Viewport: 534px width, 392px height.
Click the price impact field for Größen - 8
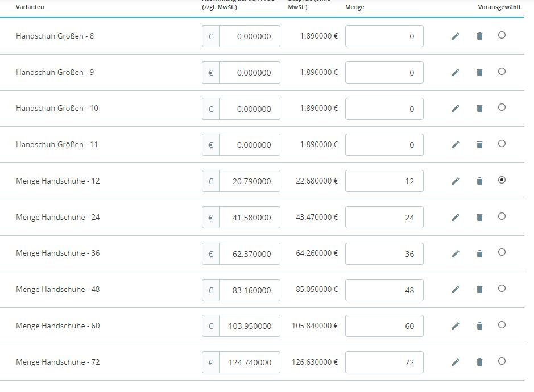(x=249, y=36)
